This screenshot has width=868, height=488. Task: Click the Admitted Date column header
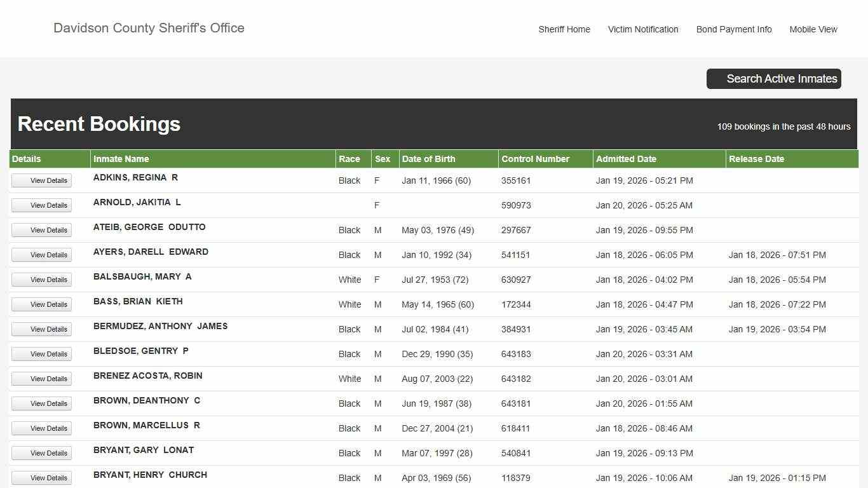(626, 159)
